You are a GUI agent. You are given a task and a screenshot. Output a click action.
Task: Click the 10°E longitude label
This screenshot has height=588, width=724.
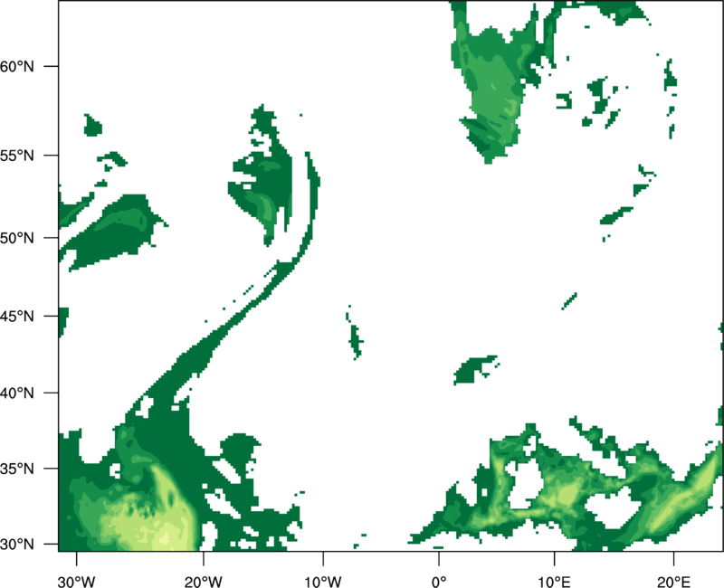[x=554, y=582]
